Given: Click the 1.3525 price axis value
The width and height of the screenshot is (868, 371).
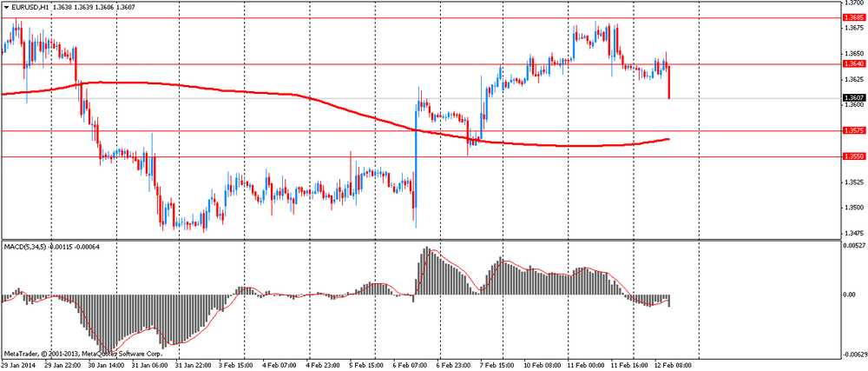Looking at the screenshot, I should pos(853,182).
